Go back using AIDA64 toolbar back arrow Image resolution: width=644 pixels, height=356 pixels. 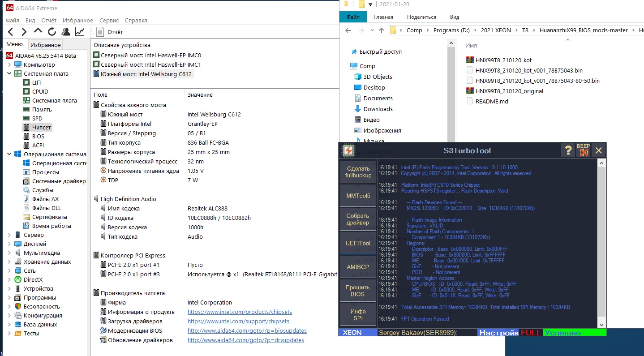11,32
